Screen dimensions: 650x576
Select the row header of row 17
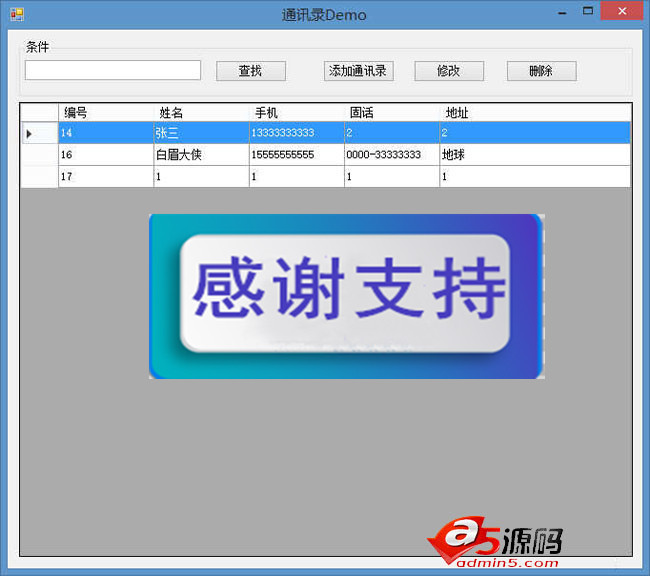click(39, 177)
